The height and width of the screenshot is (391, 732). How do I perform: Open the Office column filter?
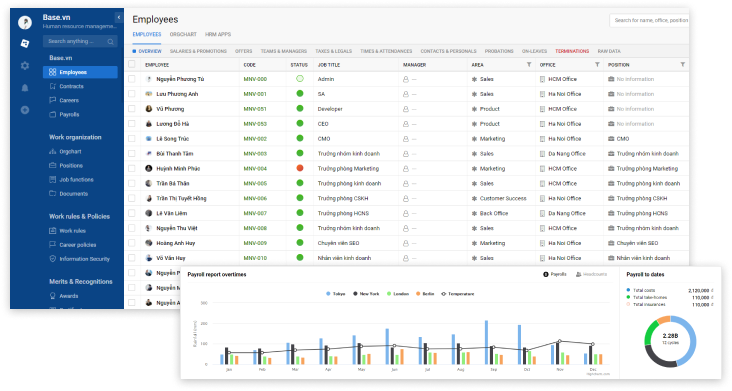pyautogui.click(x=597, y=64)
